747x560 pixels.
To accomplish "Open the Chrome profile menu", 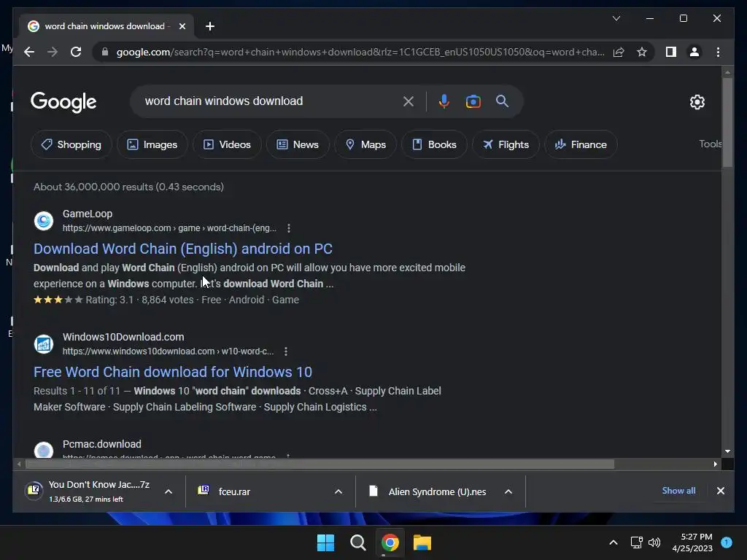I will point(694,52).
